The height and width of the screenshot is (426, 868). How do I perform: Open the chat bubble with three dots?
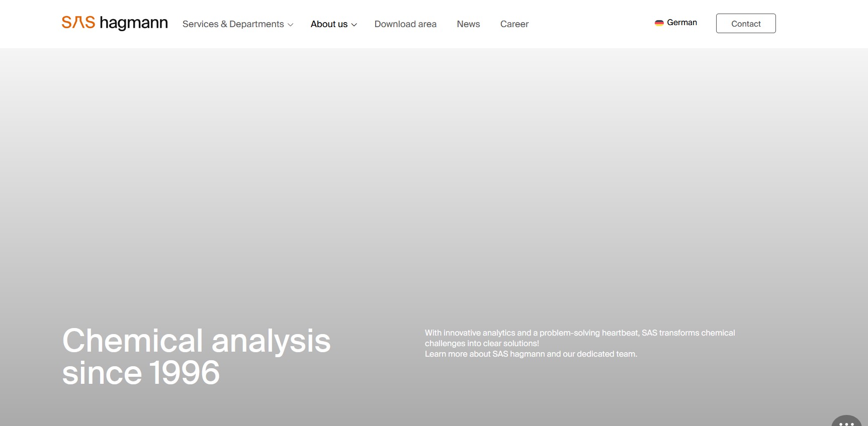tap(846, 421)
